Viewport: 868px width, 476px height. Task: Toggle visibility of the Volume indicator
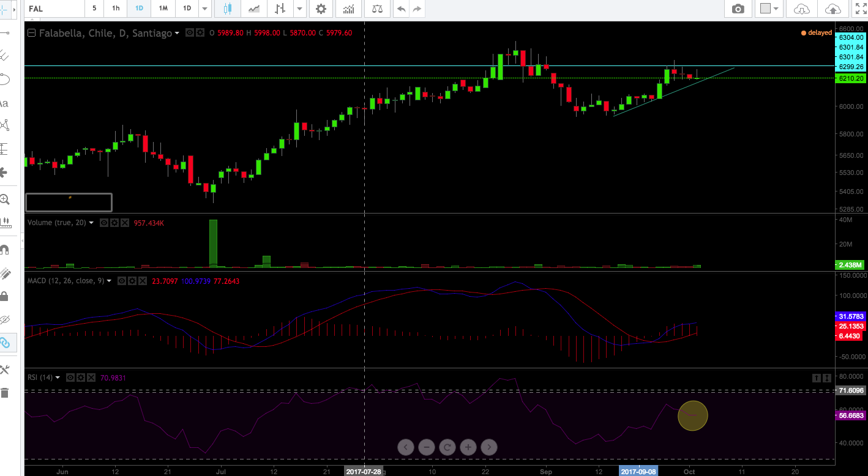(104, 223)
